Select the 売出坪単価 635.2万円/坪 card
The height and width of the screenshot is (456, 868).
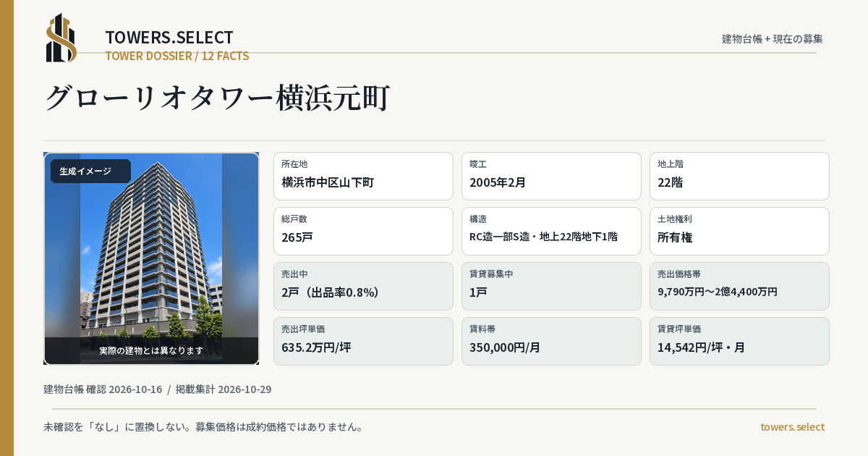[363, 341]
